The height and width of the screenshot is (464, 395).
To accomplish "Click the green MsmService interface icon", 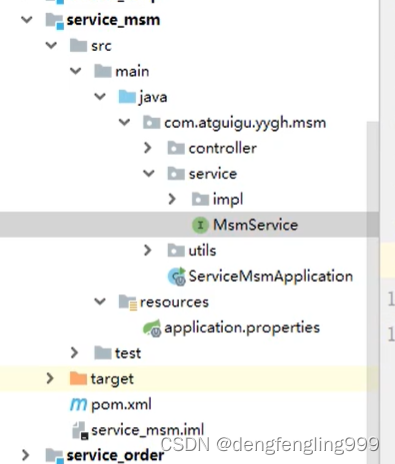I will pos(200,225).
